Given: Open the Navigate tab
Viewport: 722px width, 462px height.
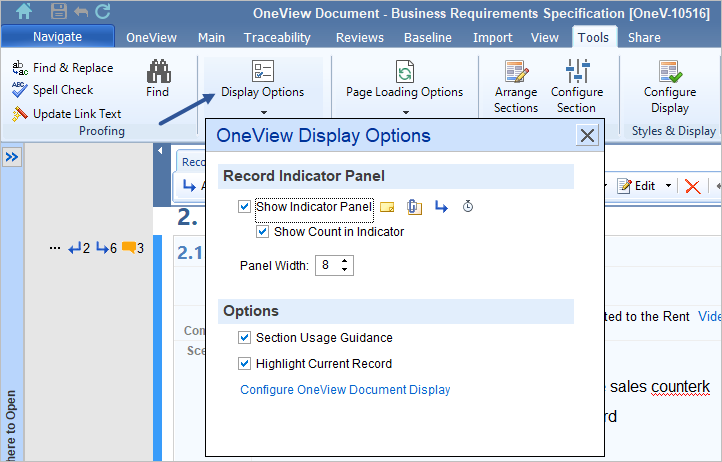Looking at the screenshot, I should (58, 36).
